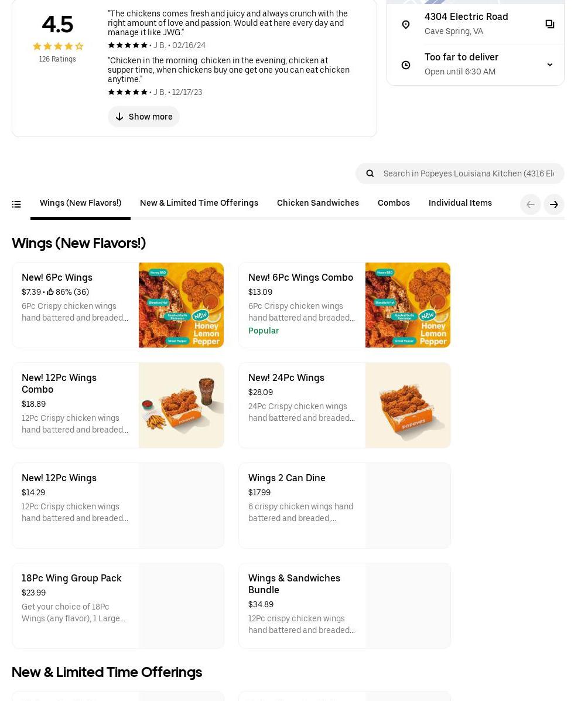Click the New! 6Pc Wings Combo image
The width and height of the screenshot is (588, 701).
(408, 305)
